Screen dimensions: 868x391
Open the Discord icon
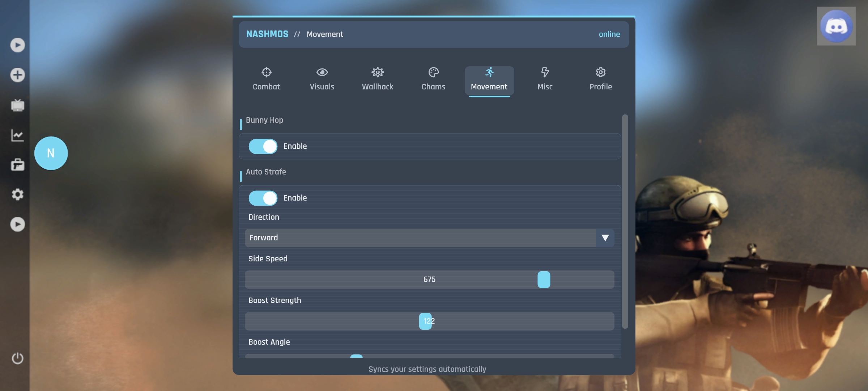[836, 26]
